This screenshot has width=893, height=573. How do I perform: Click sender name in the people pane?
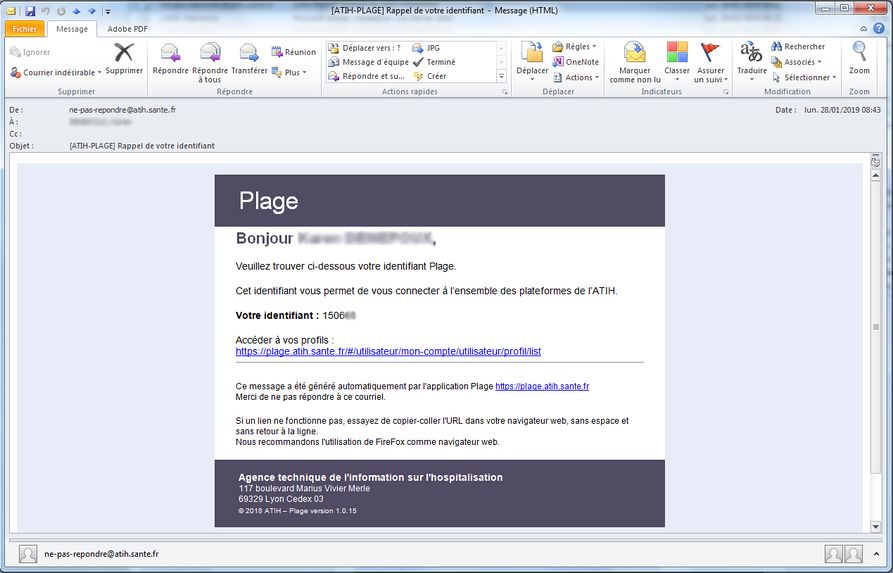tap(101, 554)
